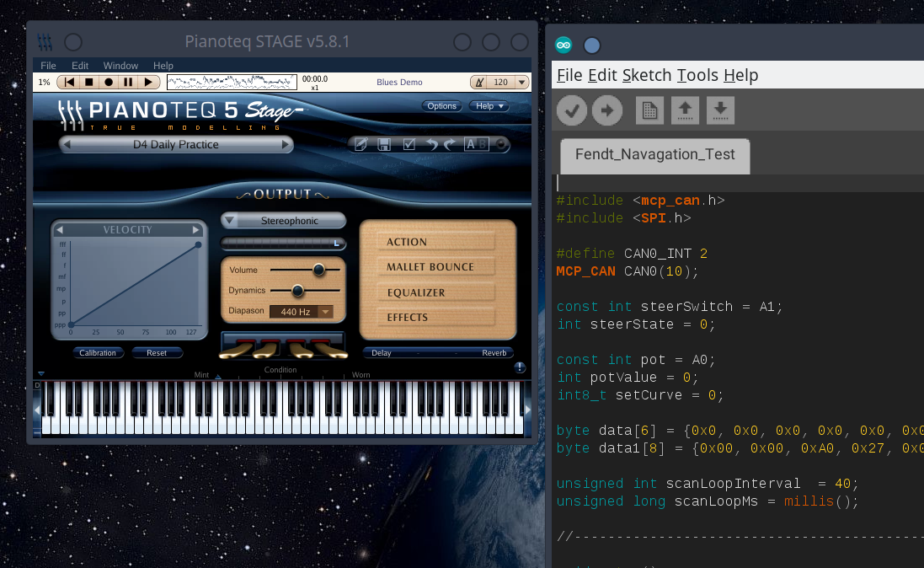Open the ACTION settings panel
Image resolution: width=924 pixels, height=568 pixels.
point(435,242)
